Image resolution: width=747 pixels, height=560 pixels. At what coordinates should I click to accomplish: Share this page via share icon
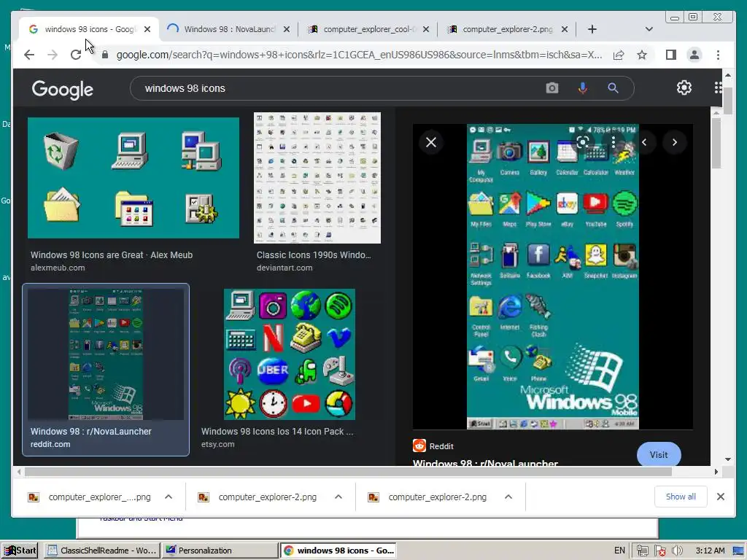pyautogui.click(x=619, y=55)
